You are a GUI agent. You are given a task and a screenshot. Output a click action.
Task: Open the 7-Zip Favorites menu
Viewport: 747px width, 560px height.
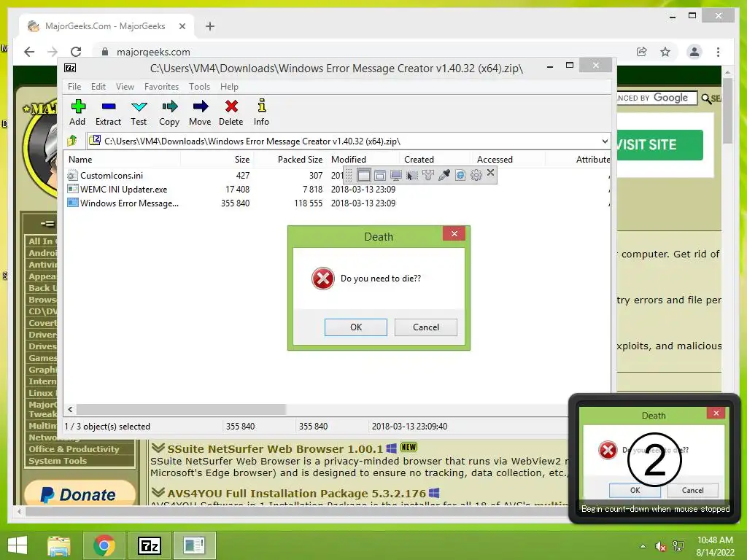click(161, 87)
